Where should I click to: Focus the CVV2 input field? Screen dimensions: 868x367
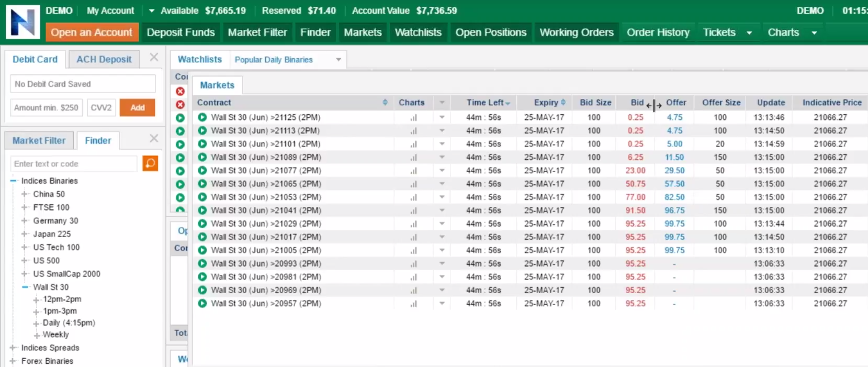pyautogui.click(x=102, y=107)
